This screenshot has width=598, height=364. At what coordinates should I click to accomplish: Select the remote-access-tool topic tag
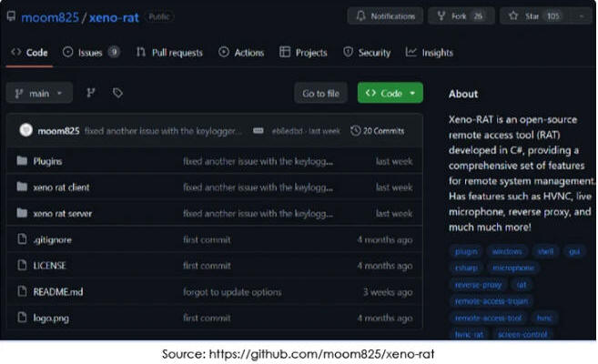(x=488, y=318)
